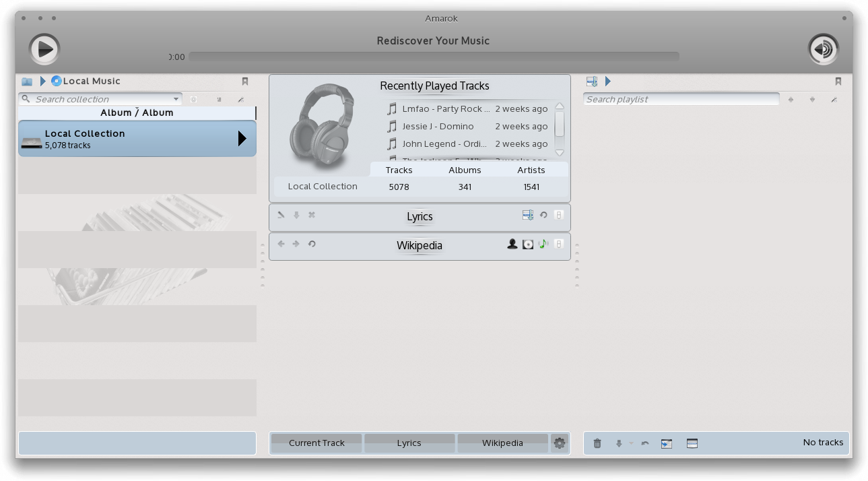Click the Lyrics applet title
The height and width of the screenshot is (481, 868).
coord(420,216)
